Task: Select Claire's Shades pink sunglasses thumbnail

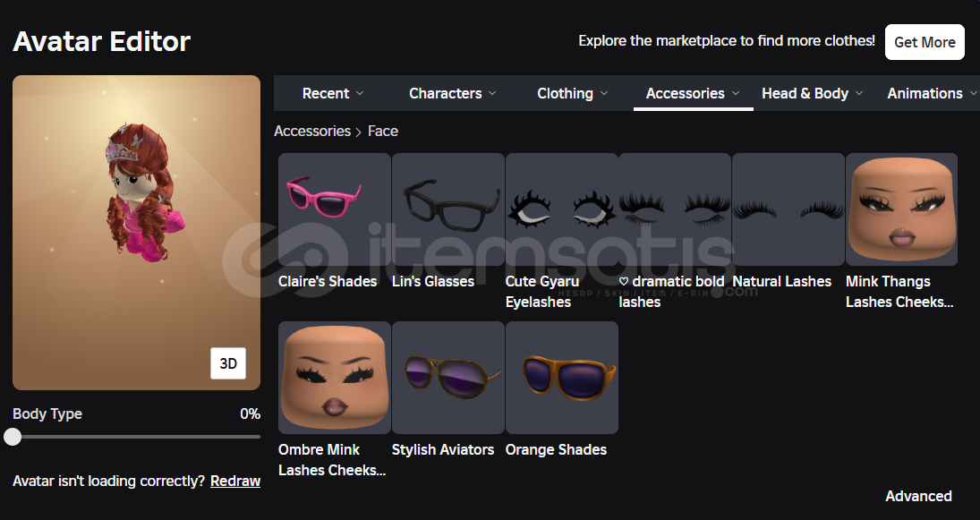Action: (335, 209)
